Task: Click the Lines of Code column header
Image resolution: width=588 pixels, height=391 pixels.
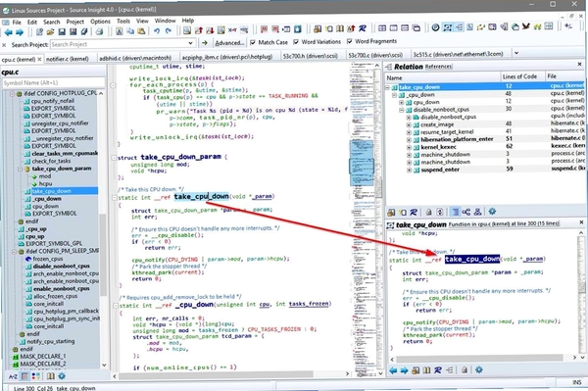Action: point(519,76)
